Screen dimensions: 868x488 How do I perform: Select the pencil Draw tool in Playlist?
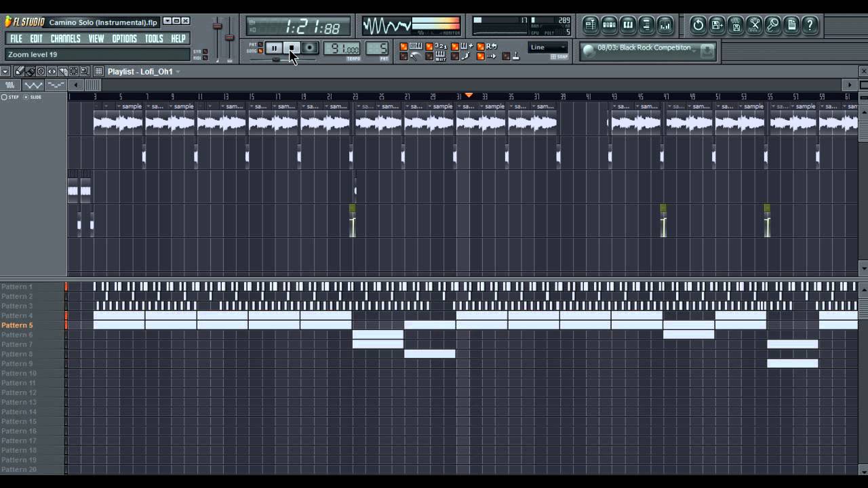[x=20, y=71]
